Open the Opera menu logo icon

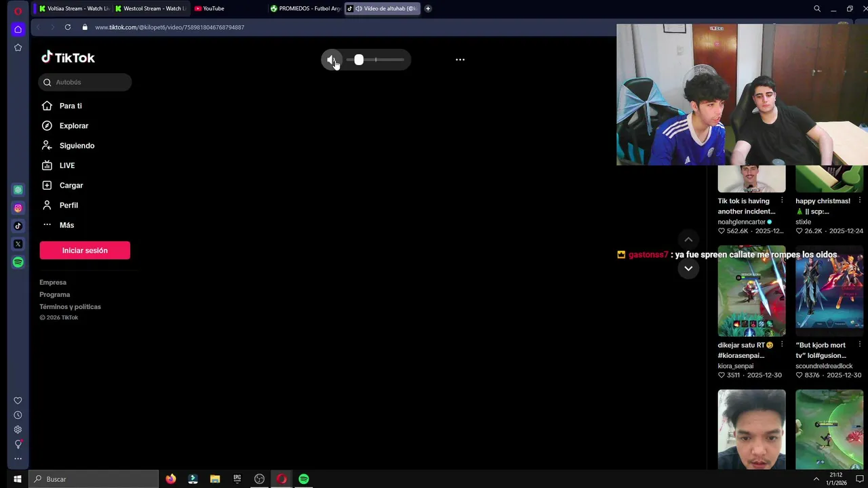point(18,11)
